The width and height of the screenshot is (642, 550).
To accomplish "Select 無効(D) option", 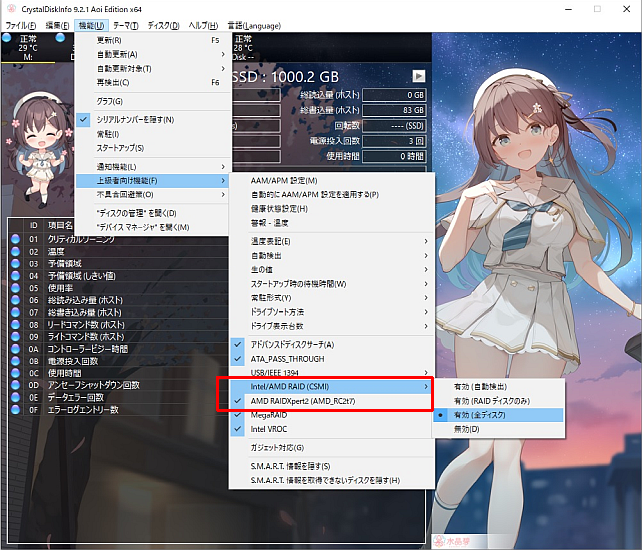I will click(499, 429).
